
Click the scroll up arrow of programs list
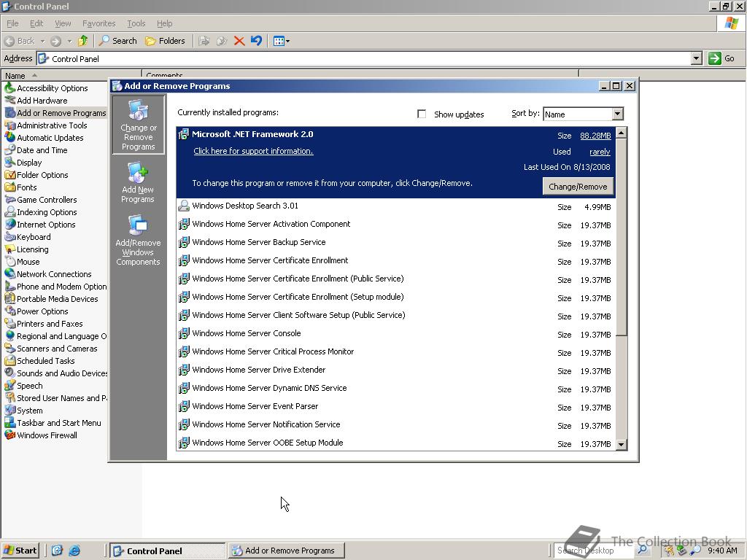point(622,133)
